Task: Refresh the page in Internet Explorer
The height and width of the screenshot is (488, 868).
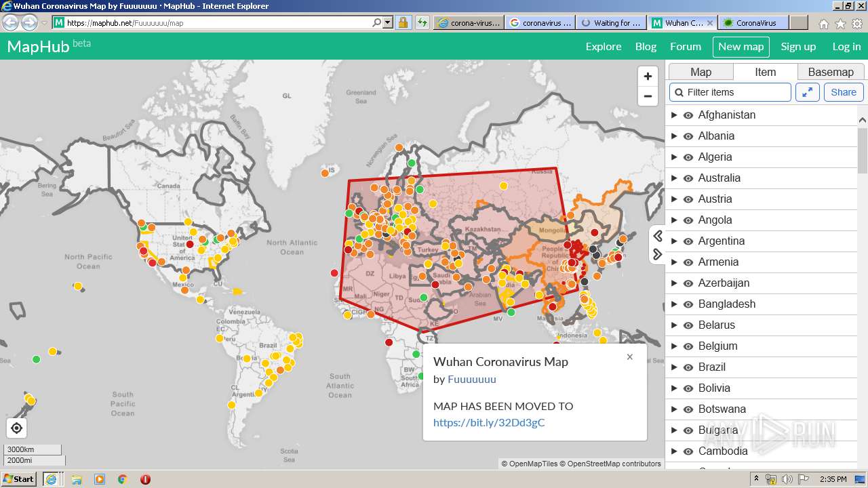Action: (422, 22)
